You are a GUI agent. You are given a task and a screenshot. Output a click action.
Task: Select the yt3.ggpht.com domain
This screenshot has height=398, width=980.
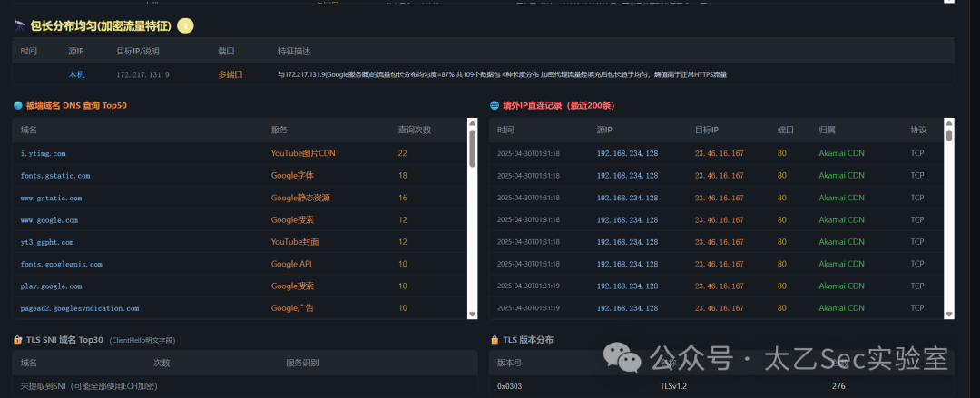(47, 242)
